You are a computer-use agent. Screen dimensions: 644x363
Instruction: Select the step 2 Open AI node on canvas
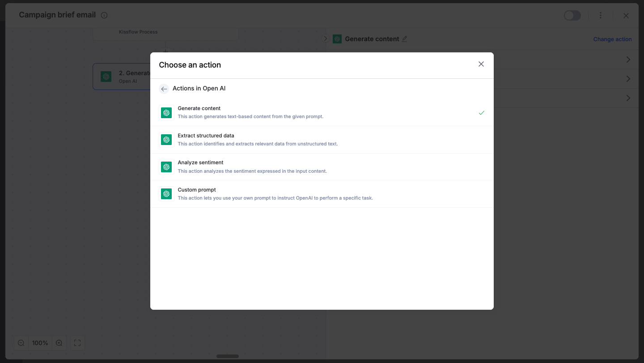click(122, 77)
